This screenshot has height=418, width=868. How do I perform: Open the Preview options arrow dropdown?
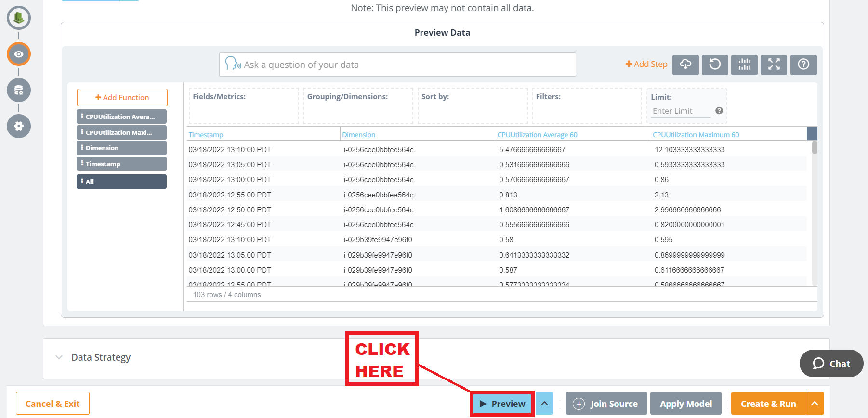pos(544,404)
